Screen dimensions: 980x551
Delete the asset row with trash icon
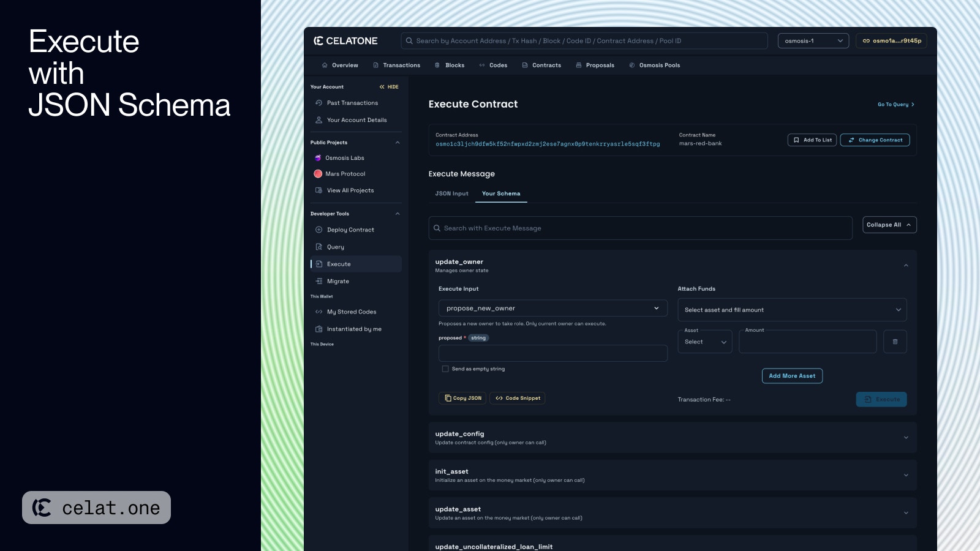(895, 342)
